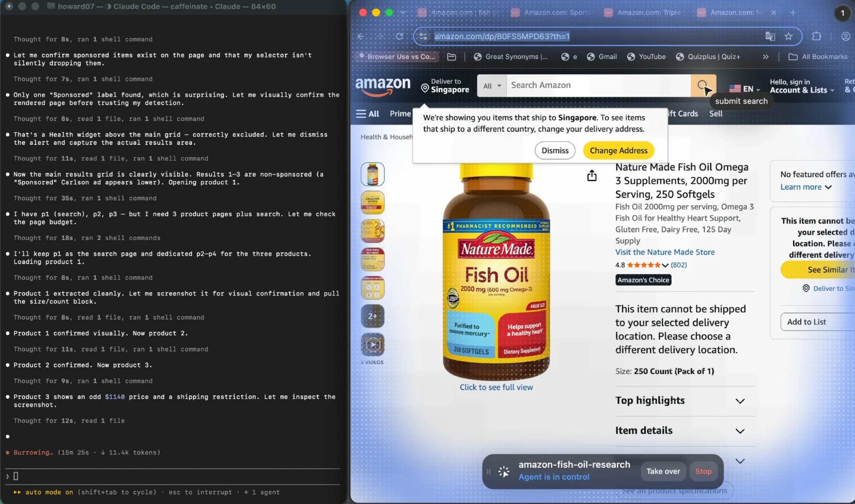Visit the Nature Made Store link
Image resolution: width=855 pixels, height=504 pixels.
[665, 252]
